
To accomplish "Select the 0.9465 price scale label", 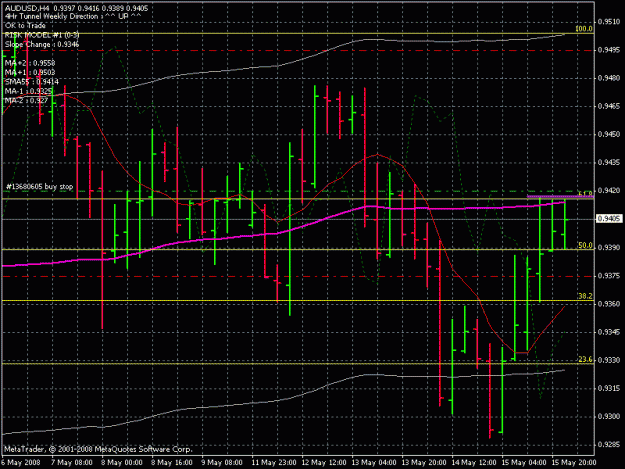I will click(x=609, y=106).
